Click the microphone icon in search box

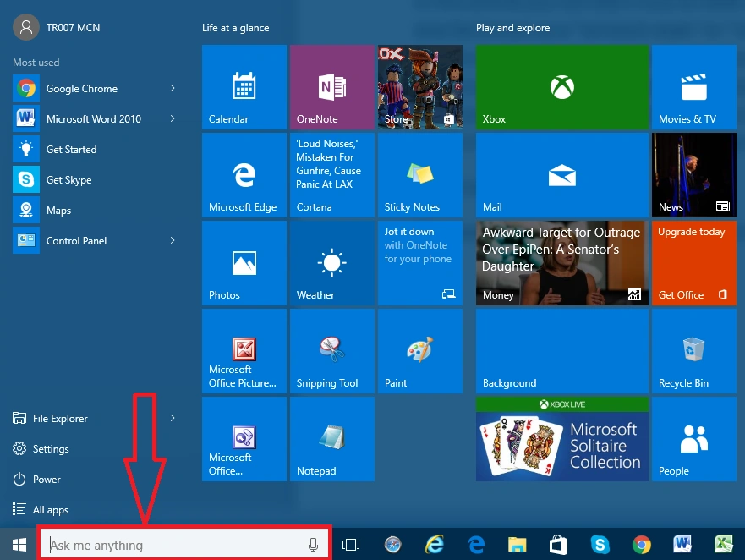(x=313, y=545)
